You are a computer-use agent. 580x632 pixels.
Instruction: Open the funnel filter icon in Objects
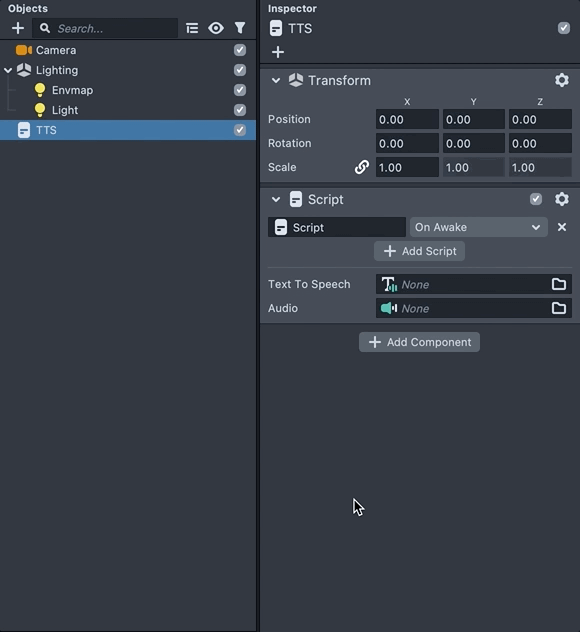tap(240, 28)
